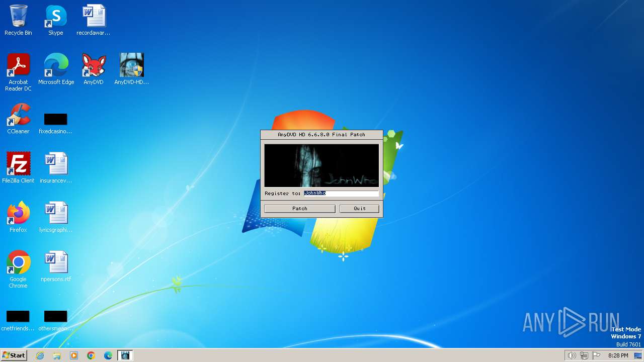Launch Internet Explorer from the taskbar
The image size is (644, 362).
click(x=40, y=355)
